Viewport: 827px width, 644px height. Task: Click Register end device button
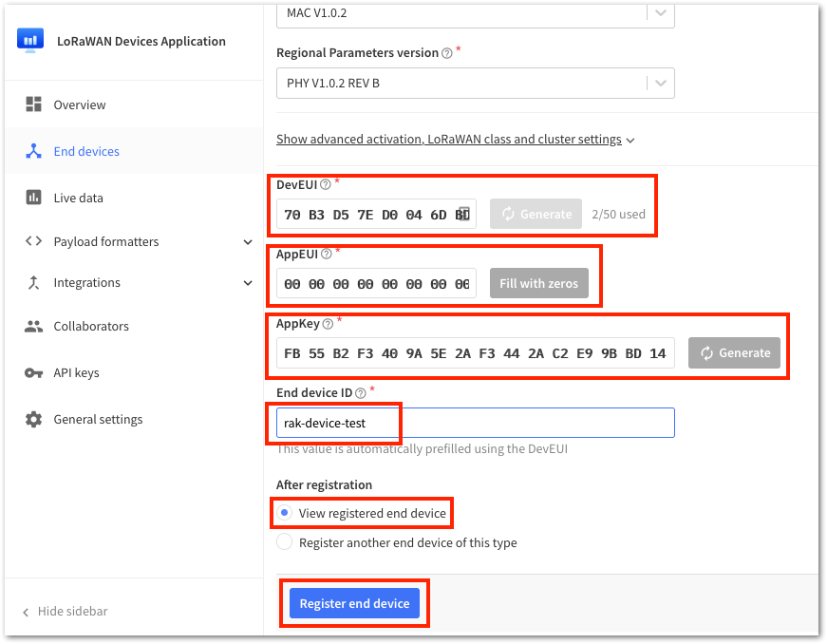354,603
